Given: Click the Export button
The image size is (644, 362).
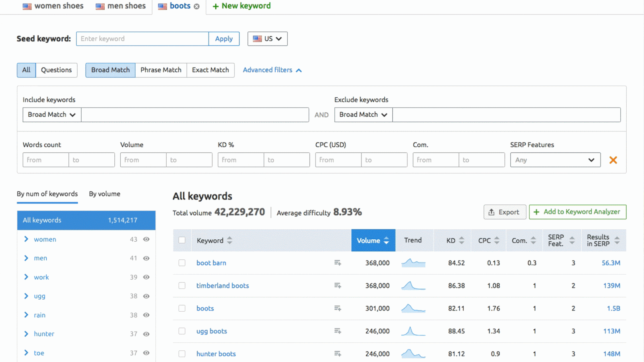Looking at the screenshot, I should (x=505, y=212).
